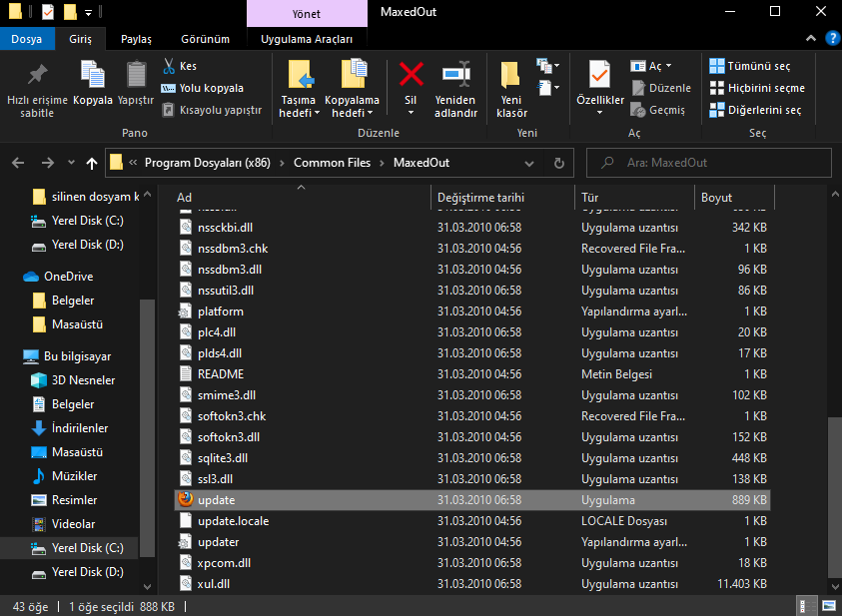This screenshot has width=842, height=616.
Task: Open Uygulama Araçları tab
Action: point(307,39)
